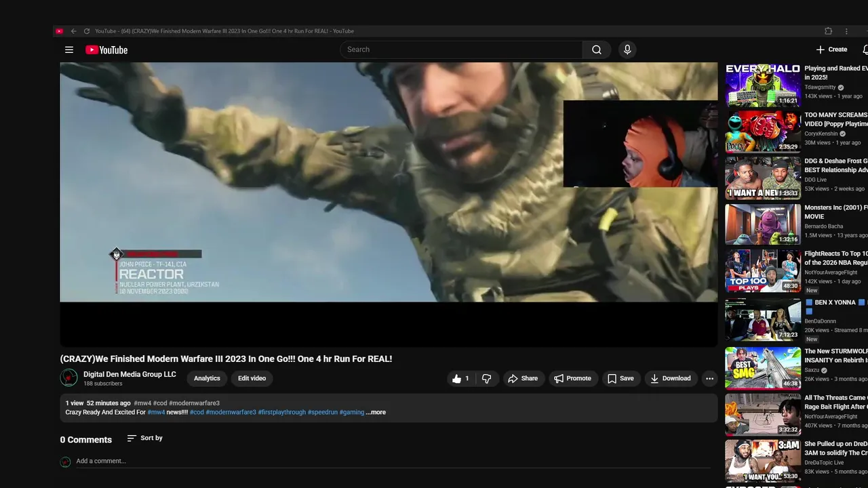This screenshot has width=868, height=488.
Task: Focus the YouTube search field
Action: (461, 49)
